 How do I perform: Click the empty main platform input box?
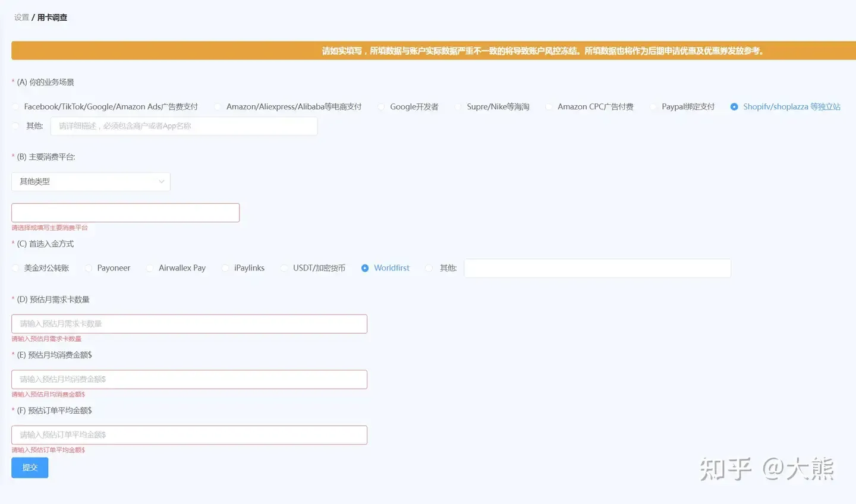coord(125,213)
